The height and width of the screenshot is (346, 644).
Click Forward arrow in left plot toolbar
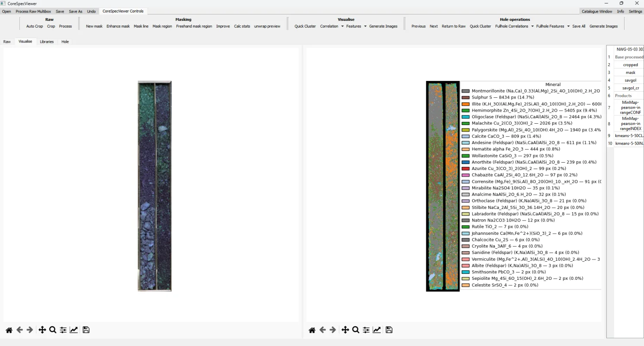click(x=30, y=330)
